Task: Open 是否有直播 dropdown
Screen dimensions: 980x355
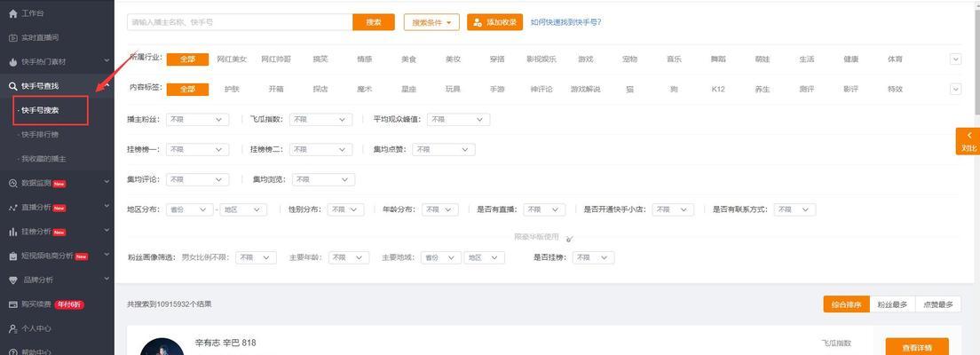Action: tap(544, 210)
